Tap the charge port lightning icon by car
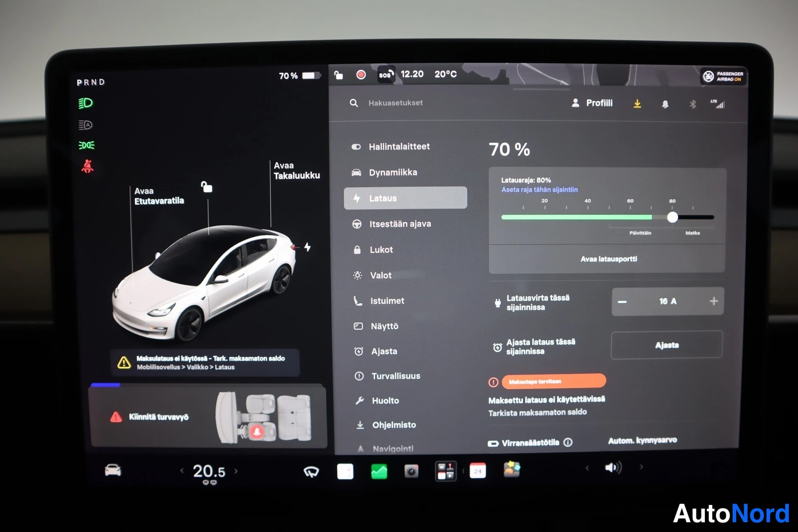Image resolution: width=798 pixels, height=532 pixels. pos(307,247)
